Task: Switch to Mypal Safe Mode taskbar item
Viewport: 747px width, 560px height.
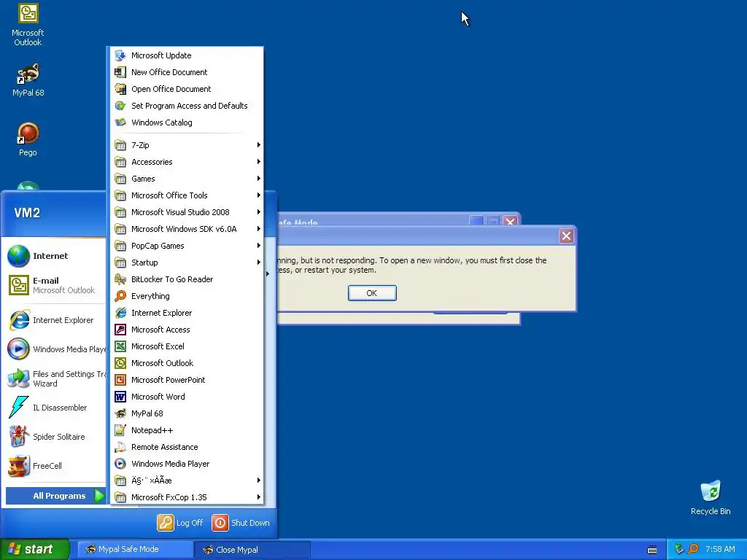Action: coord(135,549)
